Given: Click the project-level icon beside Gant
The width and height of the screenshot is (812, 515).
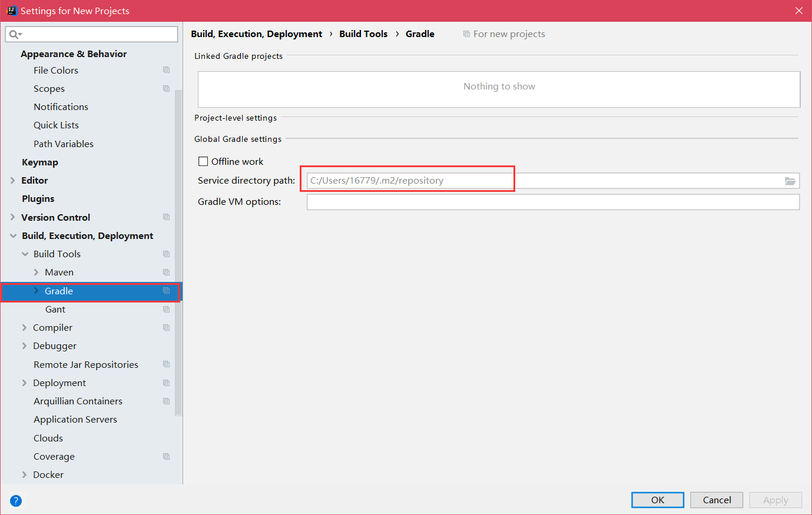Looking at the screenshot, I should pyautogui.click(x=166, y=309).
